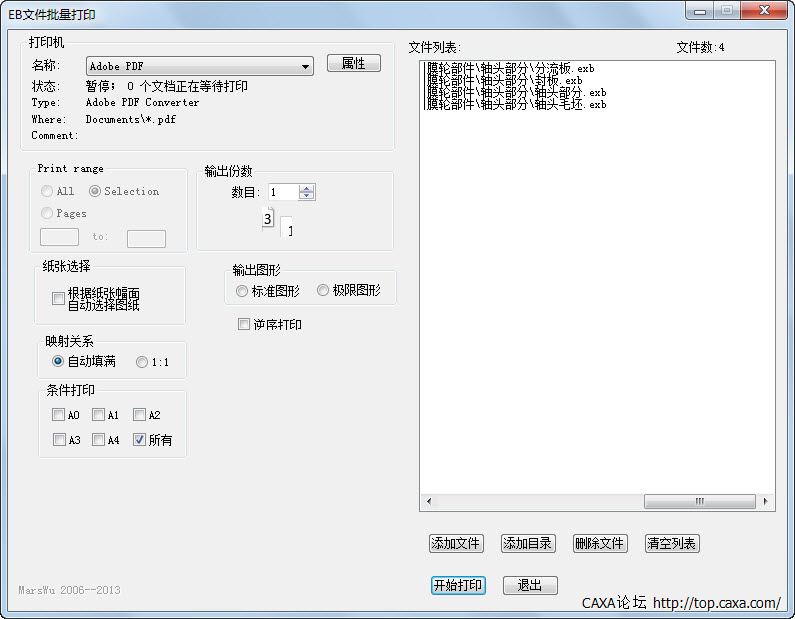Viewport: 795px width, 619px height.
Task: Click 添加文件 add file button
Action: click(455, 544)
